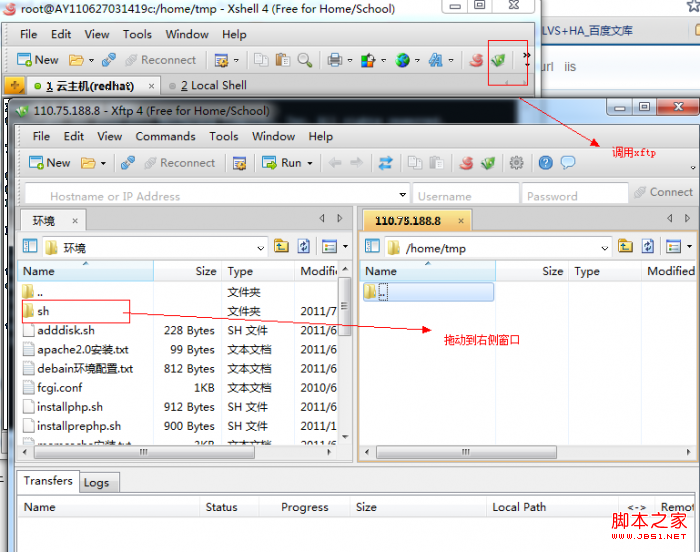Toggle the local pane folder tree view
This screenshot has height=552, width=700.
[29, 246]
